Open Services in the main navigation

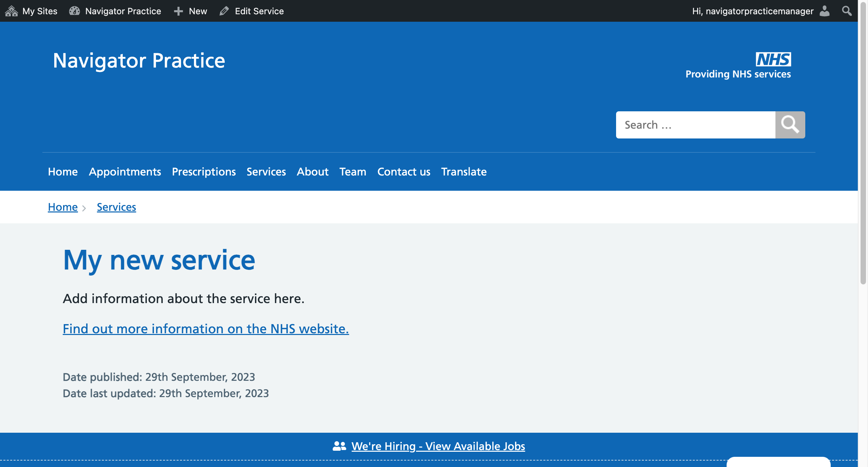[x=266, y=172]
